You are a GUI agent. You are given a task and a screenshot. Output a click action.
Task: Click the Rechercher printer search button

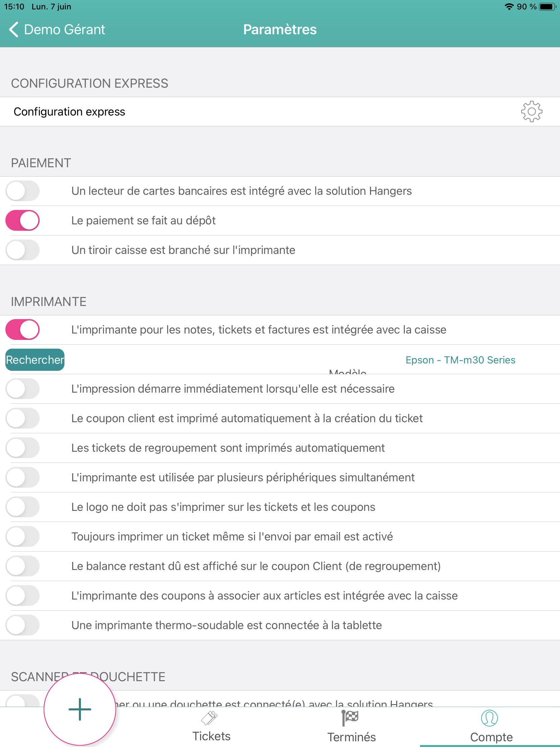click(x=35, y=360)
